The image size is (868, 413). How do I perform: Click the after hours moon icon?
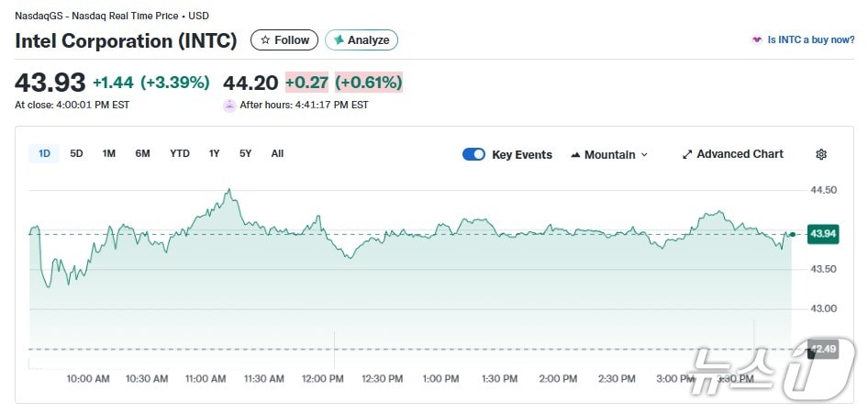pyautogui.click(x=229, y=105)
